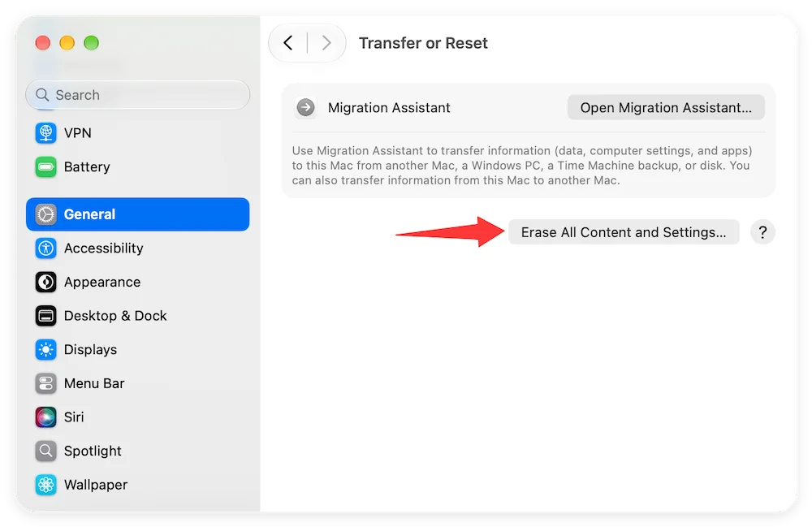Viewport: 812px width, 527px height.
Task: Open Menu Bar settings label
Action: point(94,383)
